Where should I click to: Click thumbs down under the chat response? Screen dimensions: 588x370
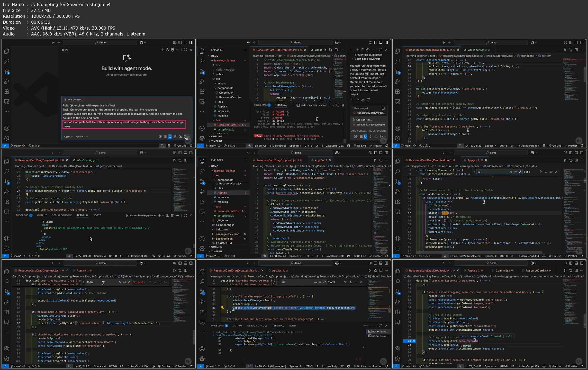tap(368, 100)
